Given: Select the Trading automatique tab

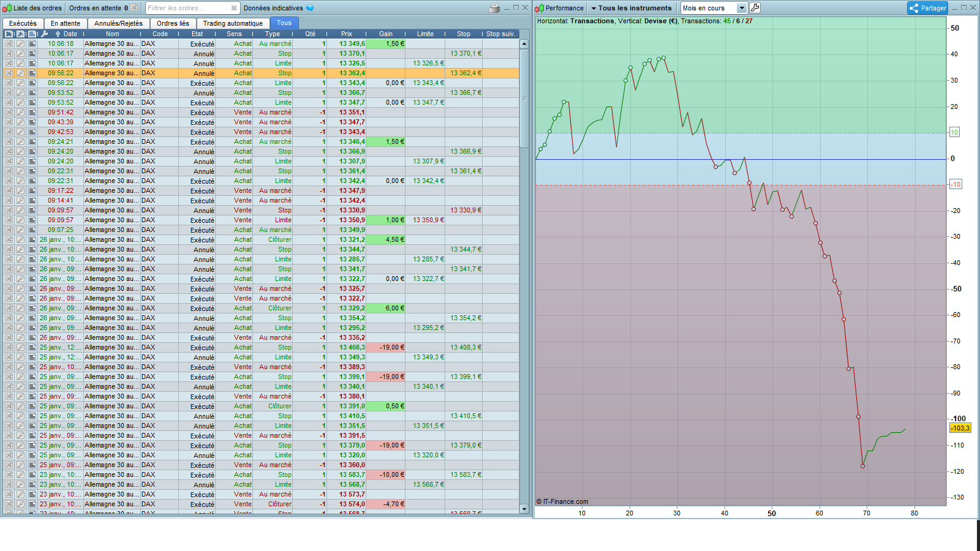Looking at the screenshot, I should click(x=233, y=23).
